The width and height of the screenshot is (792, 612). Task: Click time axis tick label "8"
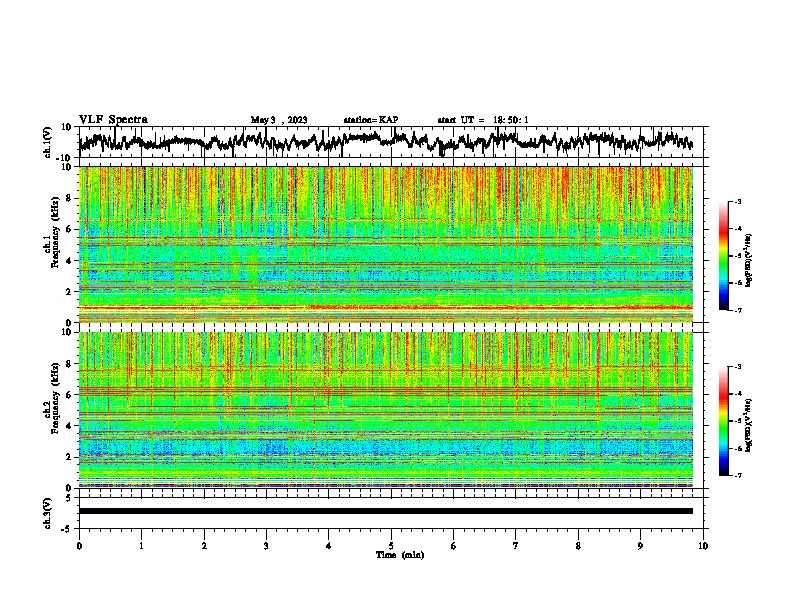tap(578, 546)
